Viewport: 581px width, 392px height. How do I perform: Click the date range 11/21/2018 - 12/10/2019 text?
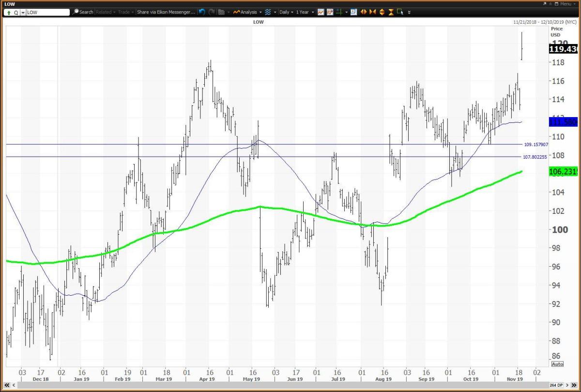tap(546, 22)
